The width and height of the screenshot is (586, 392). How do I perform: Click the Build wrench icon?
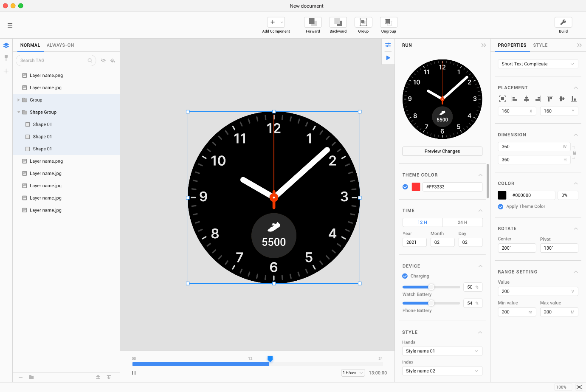click(563, 23)
